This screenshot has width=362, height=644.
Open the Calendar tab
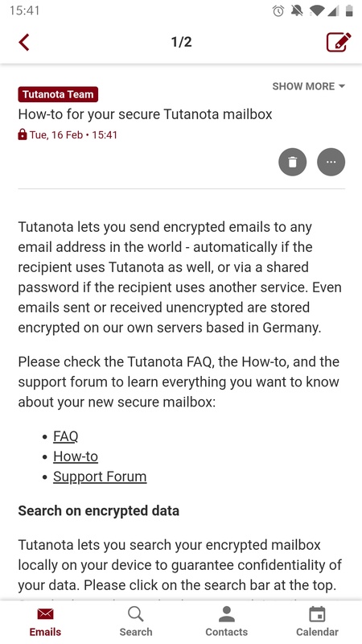click(317, 621)
